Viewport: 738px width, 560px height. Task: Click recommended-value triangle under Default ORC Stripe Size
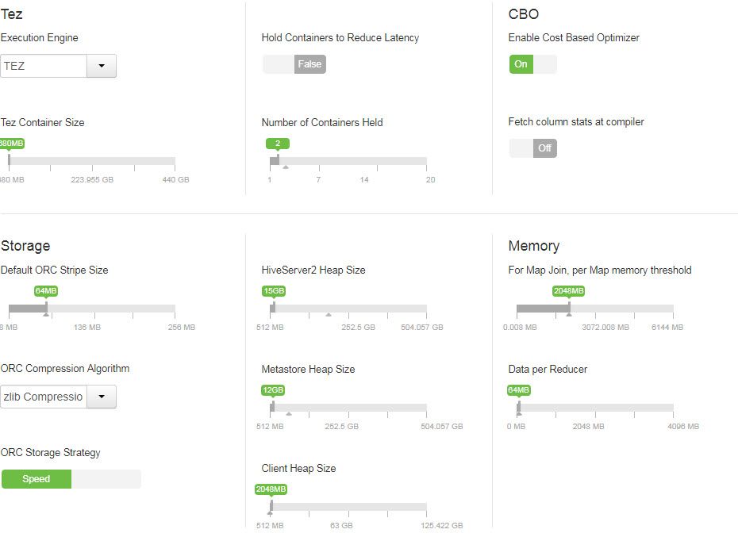[x=46, y=314]
